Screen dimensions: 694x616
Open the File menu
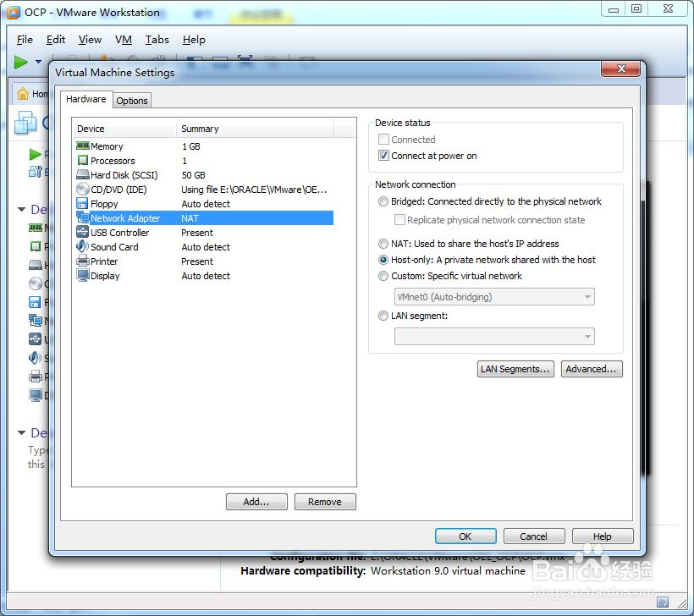click(25, 40)
